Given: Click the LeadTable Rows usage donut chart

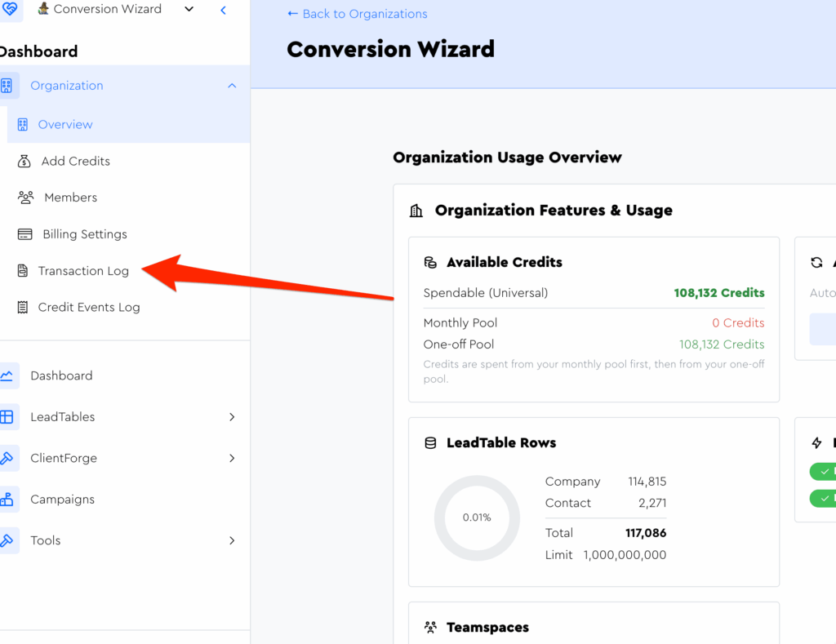Looking at the screenshot, I should pyautogui.click(x=477, y=517).
